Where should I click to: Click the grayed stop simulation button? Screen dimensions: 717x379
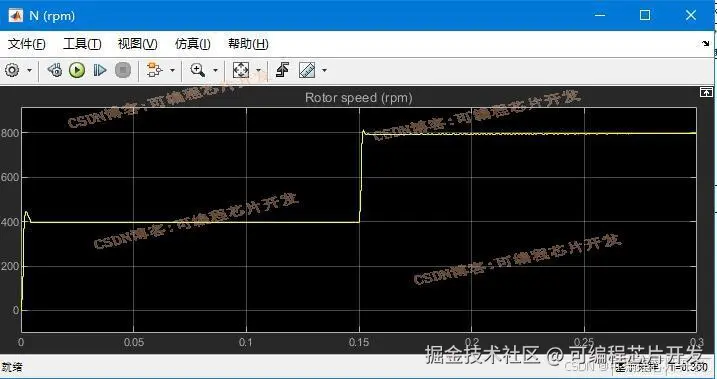point(123,70)
